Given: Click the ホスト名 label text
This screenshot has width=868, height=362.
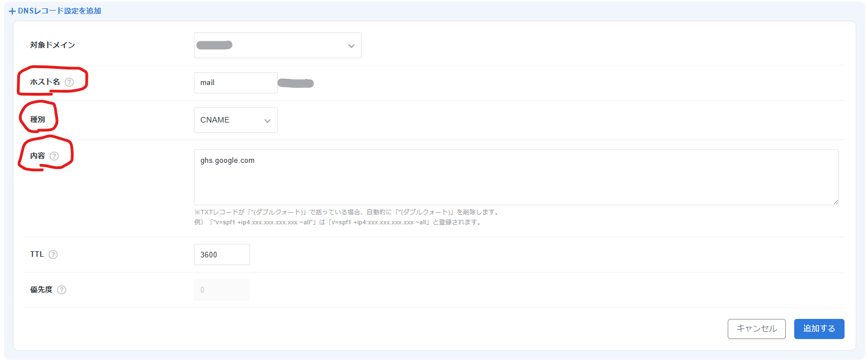Looking at the screenshot, I should (45, 82).
